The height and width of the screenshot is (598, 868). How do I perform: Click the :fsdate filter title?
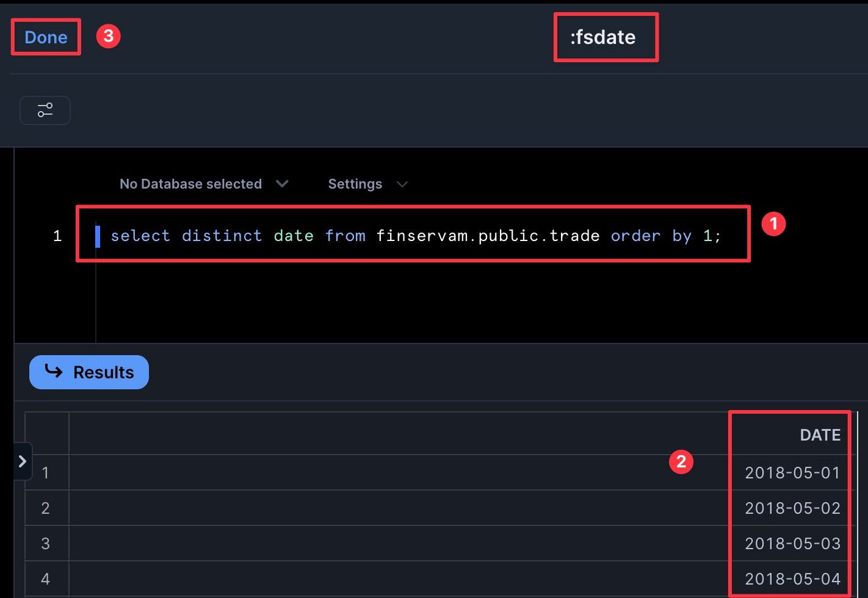click(603, 37)
